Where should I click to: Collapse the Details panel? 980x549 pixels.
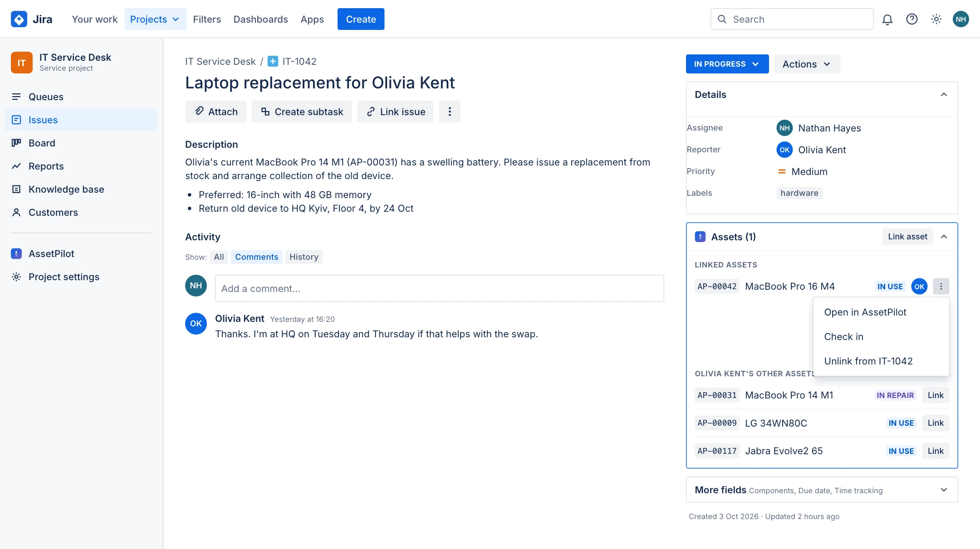tap(944, 95)
